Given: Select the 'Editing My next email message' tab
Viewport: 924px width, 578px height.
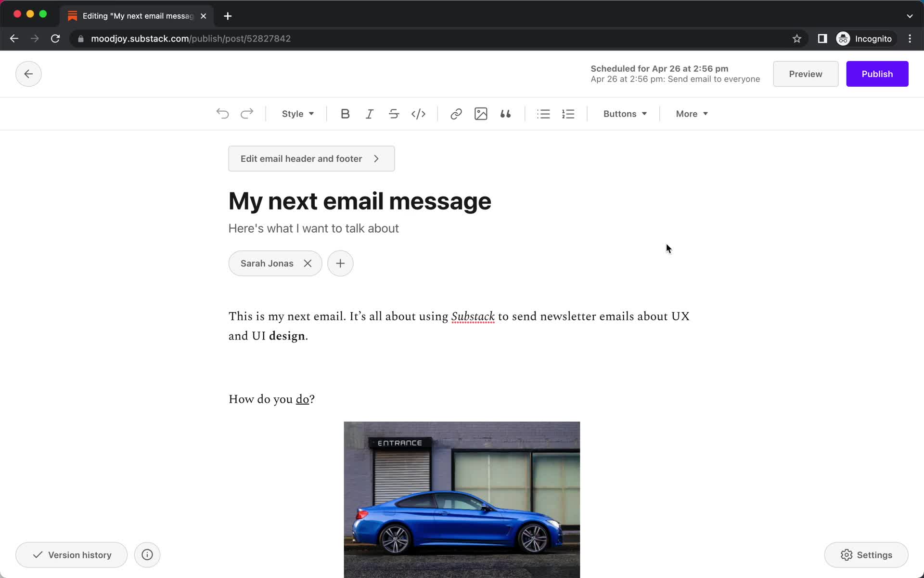Looking at the screenshot, I should click(x=138, y=16).
